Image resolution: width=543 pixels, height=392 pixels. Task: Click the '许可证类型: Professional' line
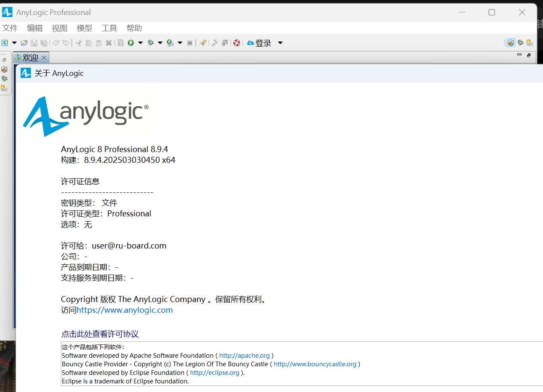[106, 214]
